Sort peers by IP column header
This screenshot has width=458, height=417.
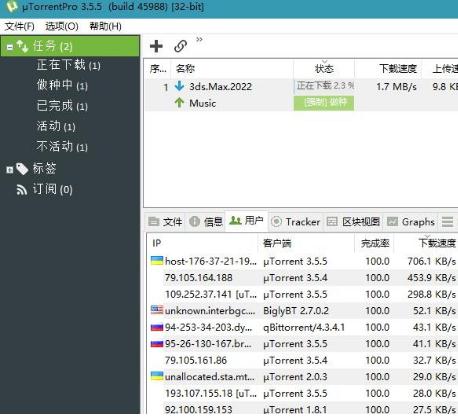coord(202,243)
